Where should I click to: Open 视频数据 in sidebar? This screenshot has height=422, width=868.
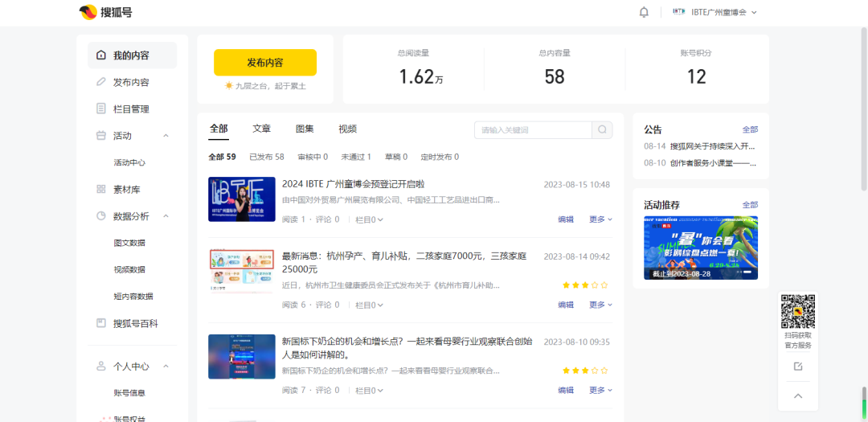(129, 269)
